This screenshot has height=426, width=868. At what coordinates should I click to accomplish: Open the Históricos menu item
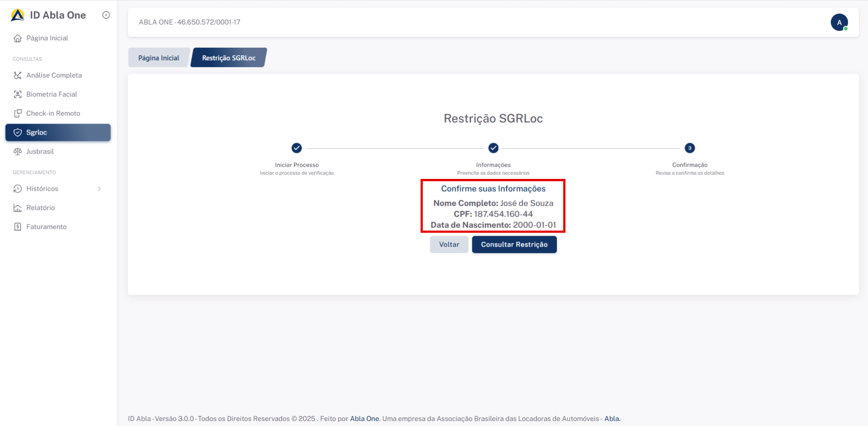(x=42, y=189)
